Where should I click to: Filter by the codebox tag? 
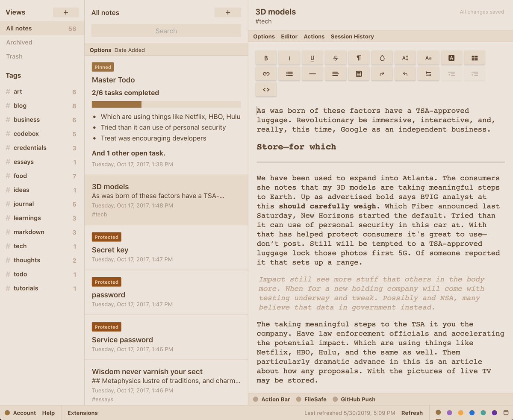(42, 134)
